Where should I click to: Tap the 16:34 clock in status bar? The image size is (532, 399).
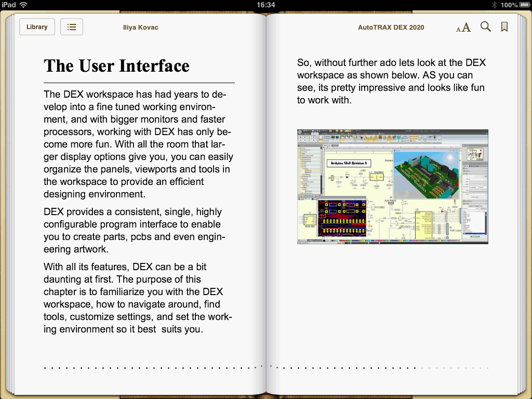[x=266, y=5]
